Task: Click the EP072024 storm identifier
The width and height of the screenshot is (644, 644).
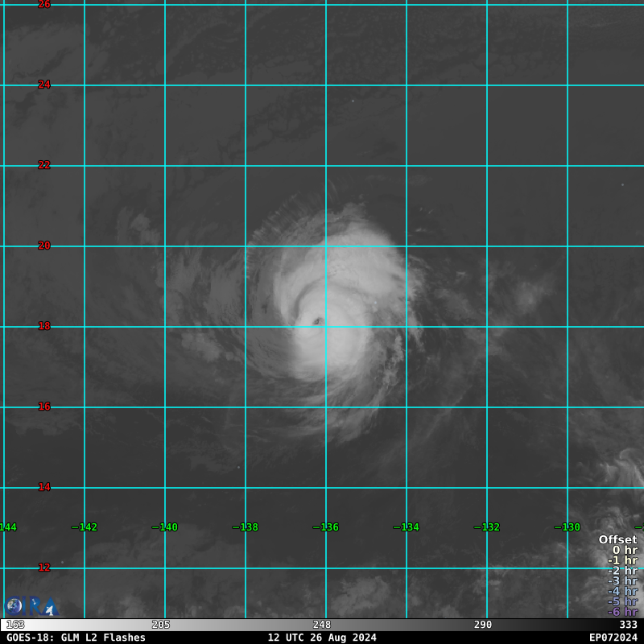Action: 613,638
